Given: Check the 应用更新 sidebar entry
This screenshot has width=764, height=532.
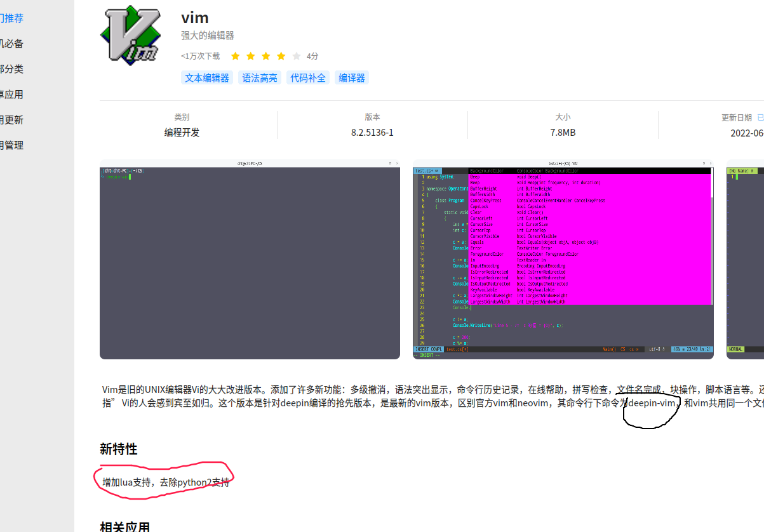Looking at the screenshot, I should tap(13, 119).
